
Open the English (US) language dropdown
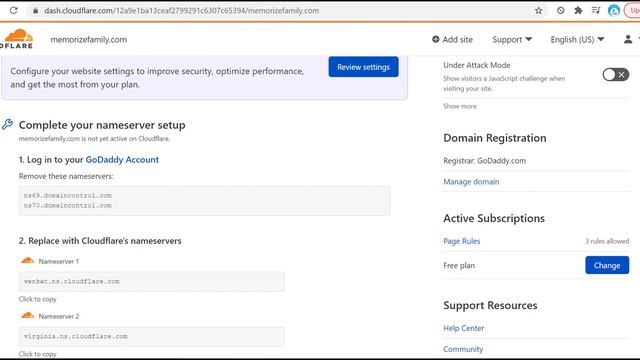(x=577, y=40)
